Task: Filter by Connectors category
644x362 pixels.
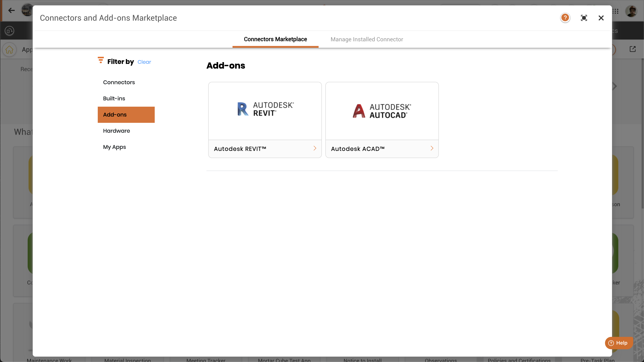Action: (x=119, y=82)
